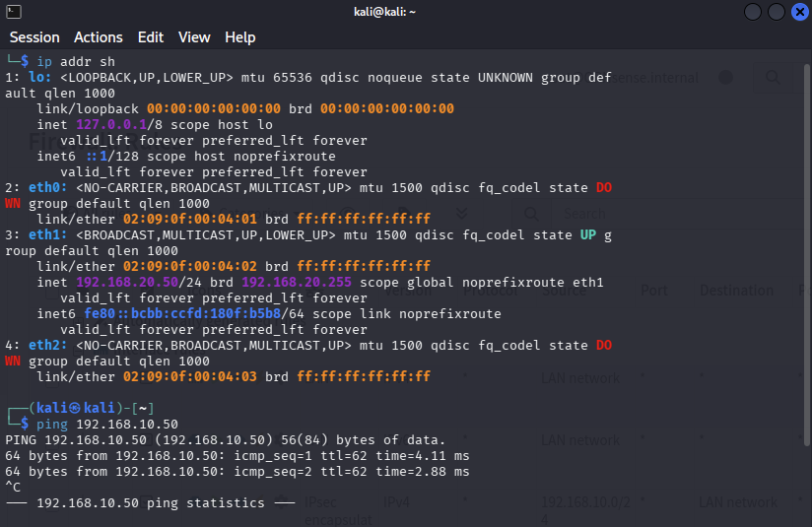Click the IPv6 address fe80::bcbb:ccfd:180f:b5b8
This screenshot has width=812, height=527.
(182, 313)
